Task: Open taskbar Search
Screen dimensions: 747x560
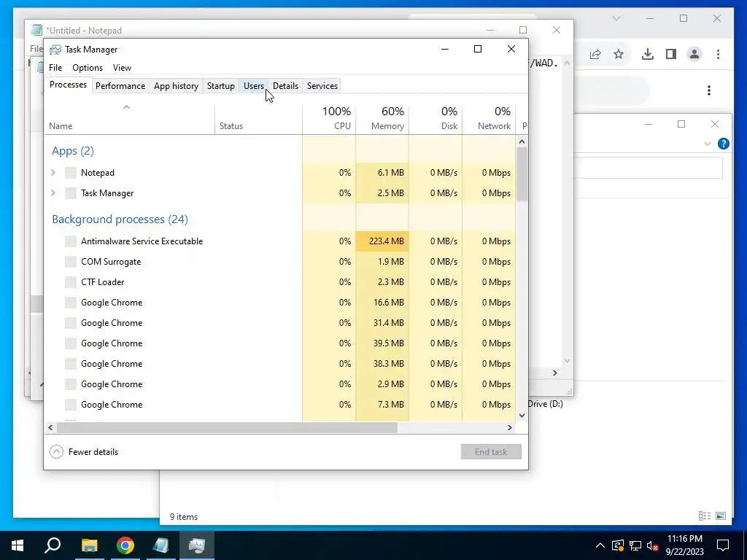Action: pos(53,545)
